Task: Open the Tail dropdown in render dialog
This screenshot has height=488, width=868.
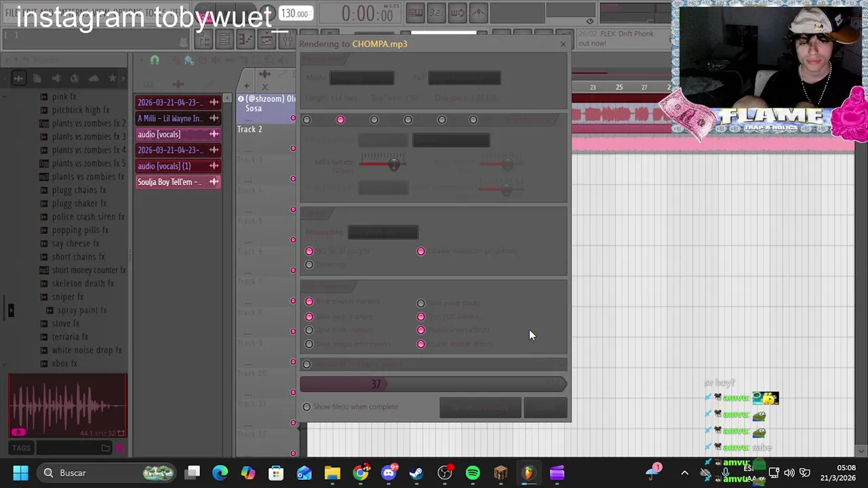Action: 465,78
